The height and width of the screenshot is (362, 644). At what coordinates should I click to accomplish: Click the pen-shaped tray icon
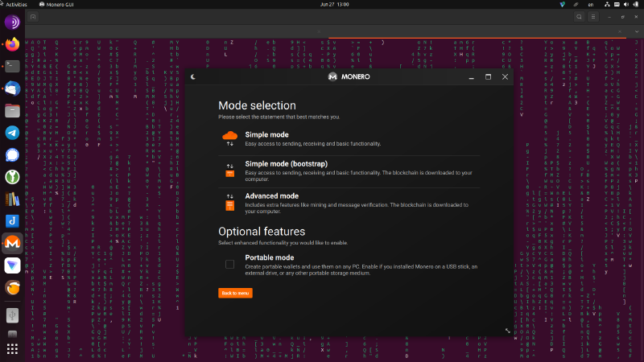(576, 5)
